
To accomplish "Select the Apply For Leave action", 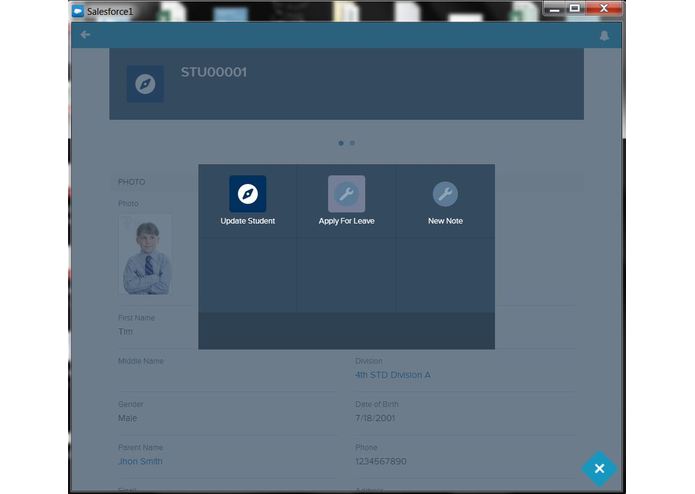I will (x=346, y=201).
